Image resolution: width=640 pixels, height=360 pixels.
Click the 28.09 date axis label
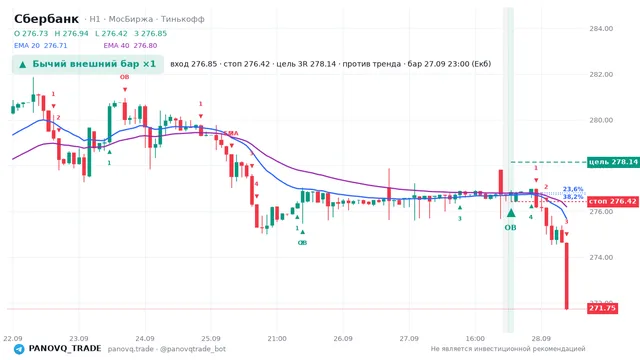click(541, 339)
